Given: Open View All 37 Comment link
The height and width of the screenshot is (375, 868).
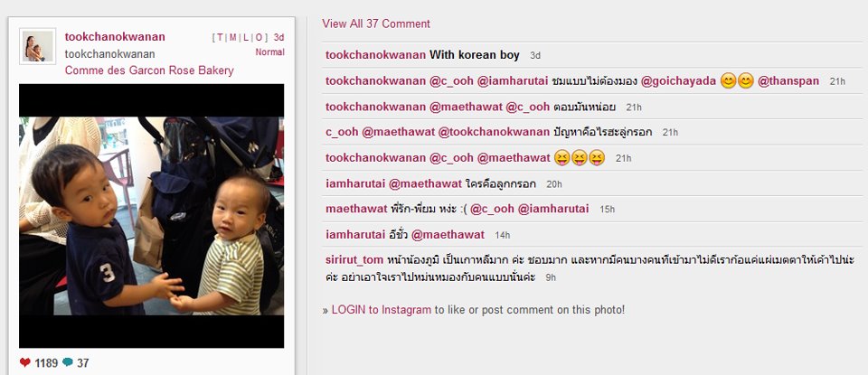Looking at the screenshot, I should pyautogui.click(x=376, y=23).
